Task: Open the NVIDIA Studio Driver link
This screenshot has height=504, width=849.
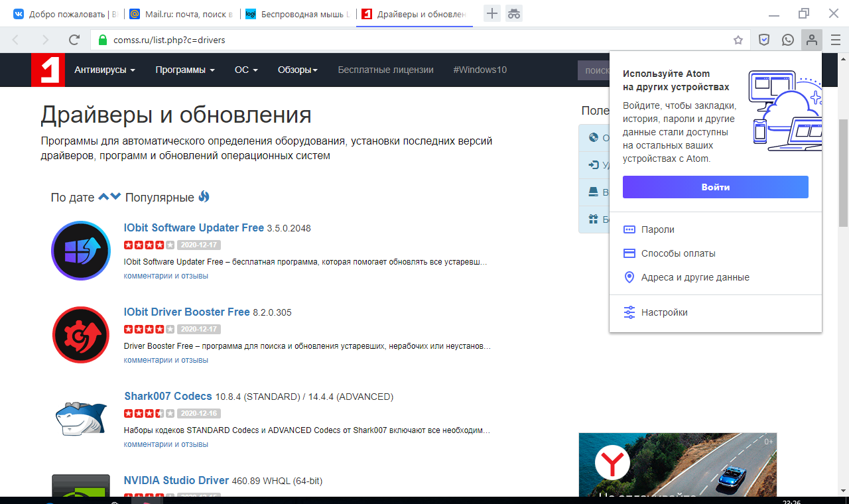Action: coord(176,480)
